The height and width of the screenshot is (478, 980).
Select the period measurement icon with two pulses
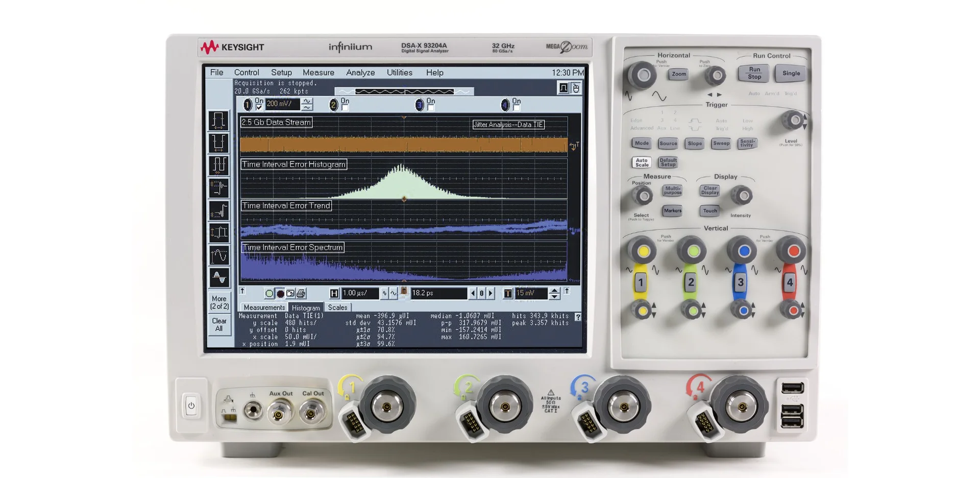point(218,165)
